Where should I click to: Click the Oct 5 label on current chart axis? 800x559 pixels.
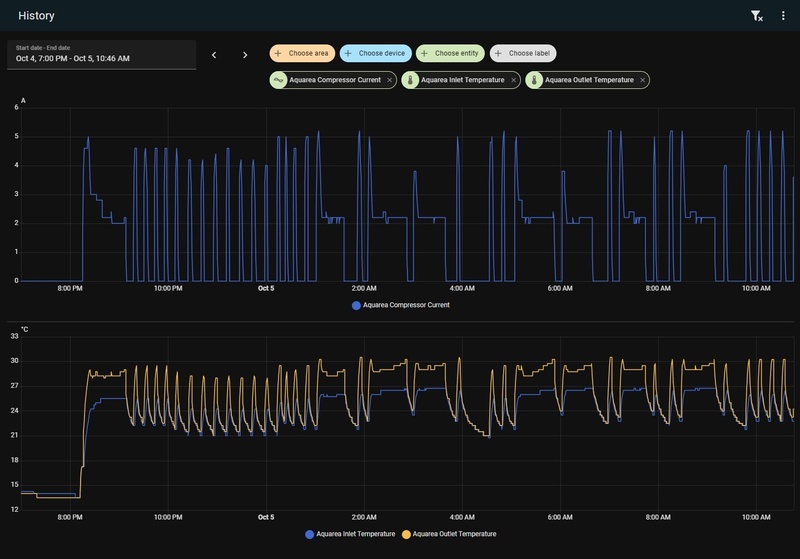click(x=266, y=288)
